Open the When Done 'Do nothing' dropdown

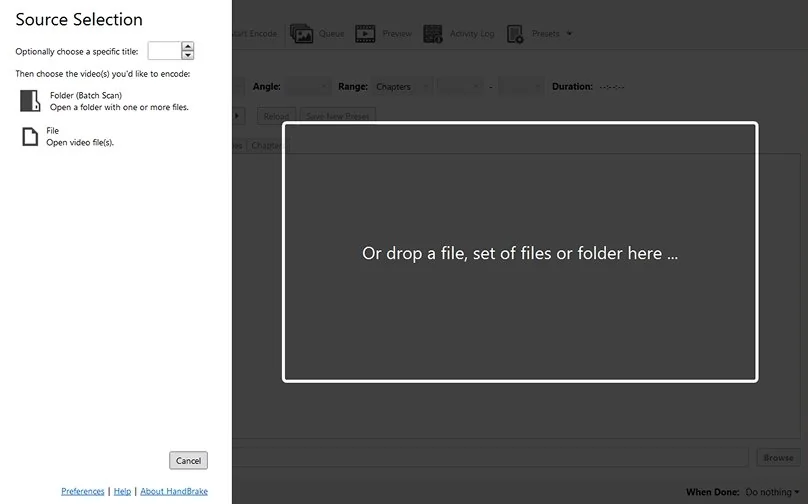click(772, 492)
